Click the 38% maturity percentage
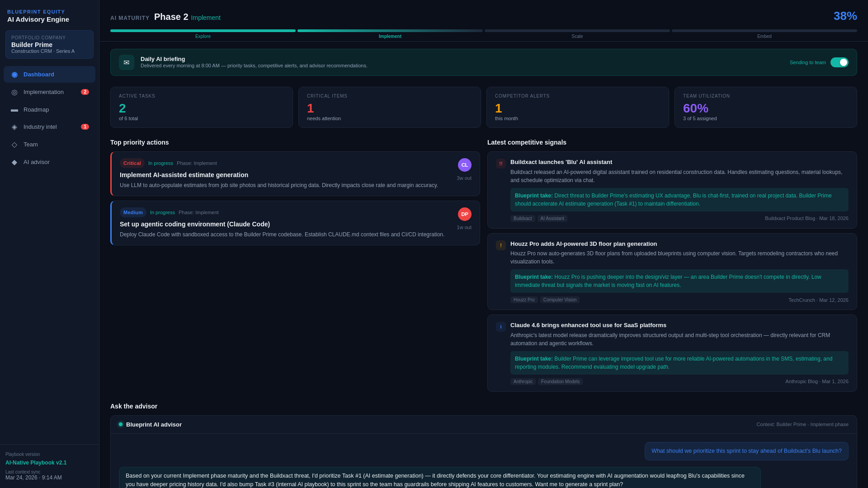Screen dimensions: 868x488 (845, 16)
